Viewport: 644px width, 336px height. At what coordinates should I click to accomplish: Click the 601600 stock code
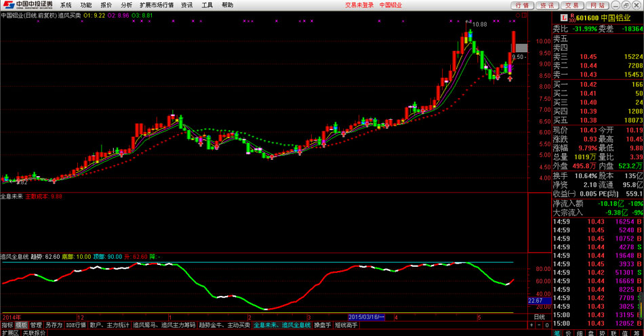click(587, 18)
